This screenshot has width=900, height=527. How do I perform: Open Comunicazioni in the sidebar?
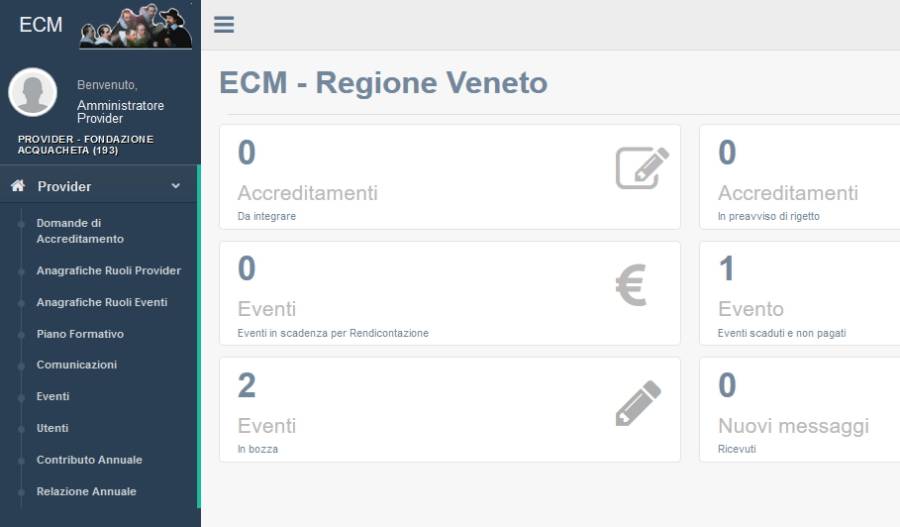[76, 365]
